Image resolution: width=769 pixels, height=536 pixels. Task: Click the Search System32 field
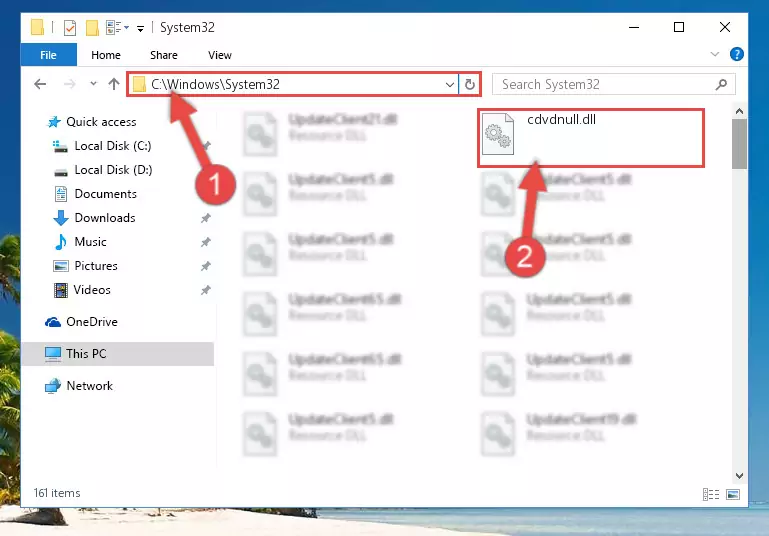point(614,84)
